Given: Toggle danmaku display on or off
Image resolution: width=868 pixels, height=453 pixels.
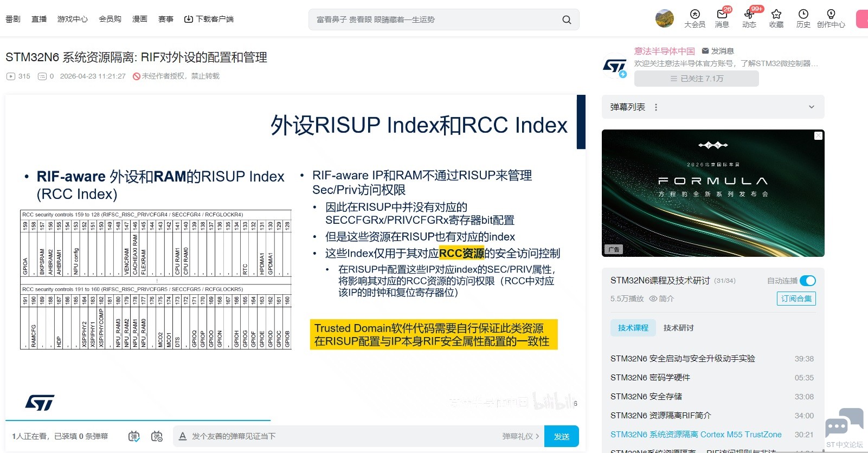Looking at the screenshot, I should pyautogui.click(x=134, y=436).
